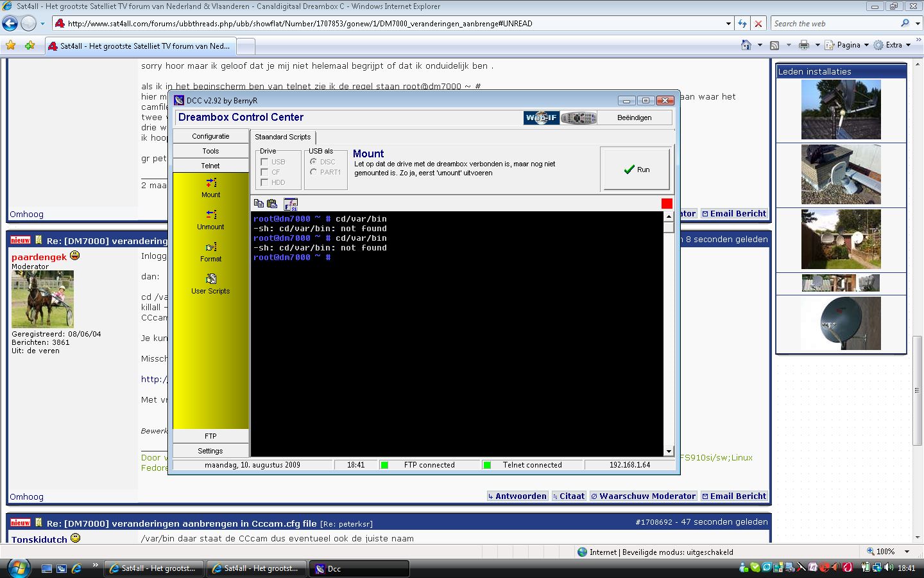Screen dimensions: 924x578
Task: Click the Antwoorden link in the forum post
Action: click(x=517, y=496)
